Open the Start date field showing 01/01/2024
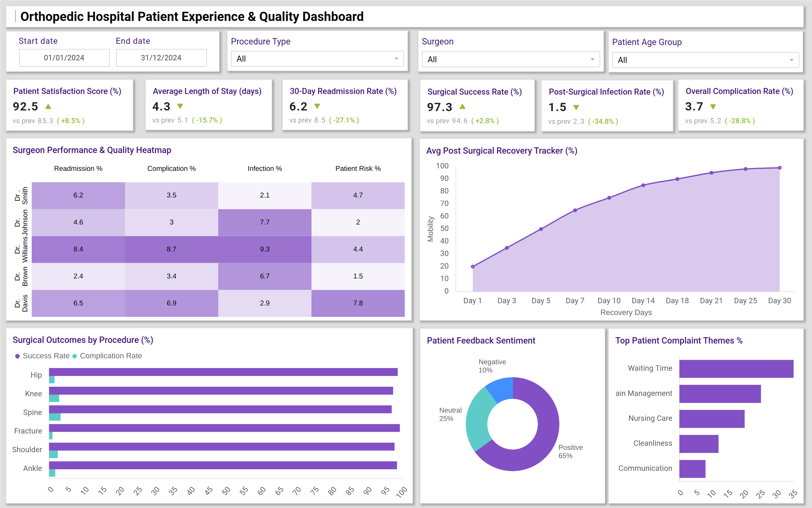The width and height of the screenshot is (812, 508). [x=64, y=58]
